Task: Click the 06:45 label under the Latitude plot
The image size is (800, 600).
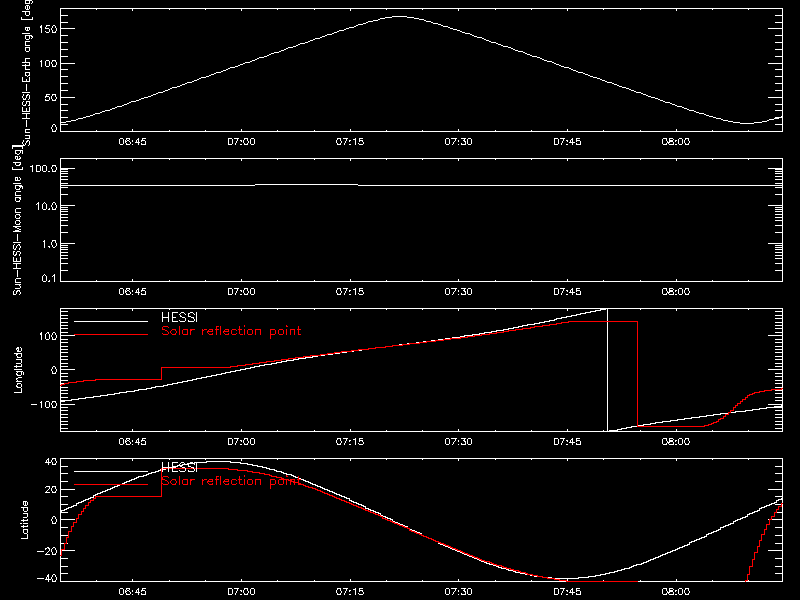Action: (133, 592)
